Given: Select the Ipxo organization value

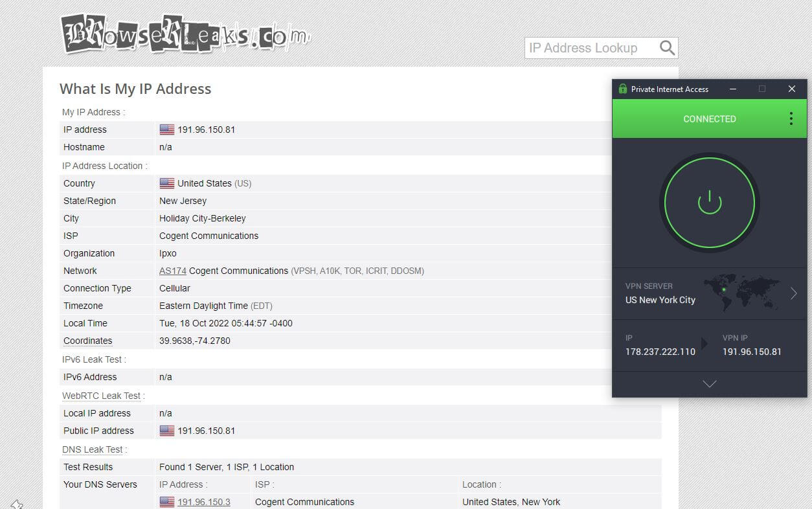Looking at the screenshot, I should (x=168, y=253).
